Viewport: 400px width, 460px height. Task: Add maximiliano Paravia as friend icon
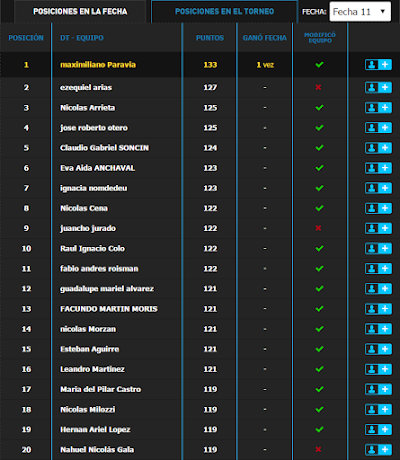pos(378,65)
